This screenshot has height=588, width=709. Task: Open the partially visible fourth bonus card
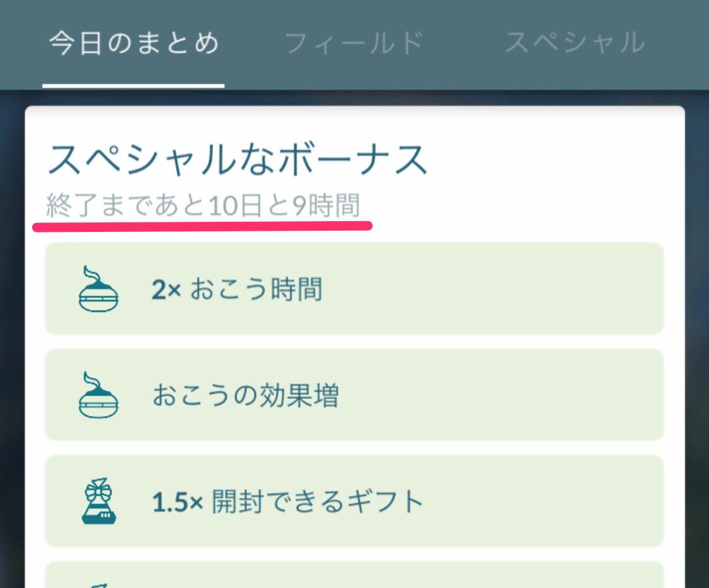(354, 575)
